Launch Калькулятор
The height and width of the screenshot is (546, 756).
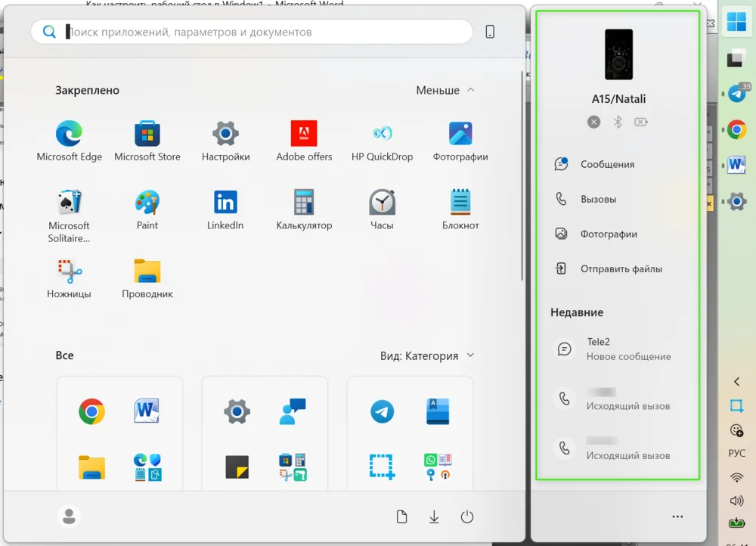[x=304, y=209]
